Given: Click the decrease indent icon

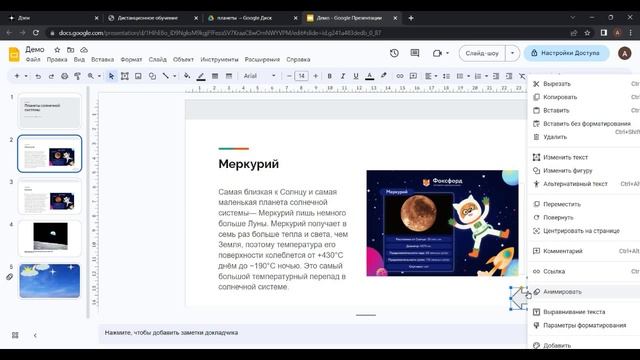Looking at the screenshot, I should pyautogui.click(x=496, y=76).
